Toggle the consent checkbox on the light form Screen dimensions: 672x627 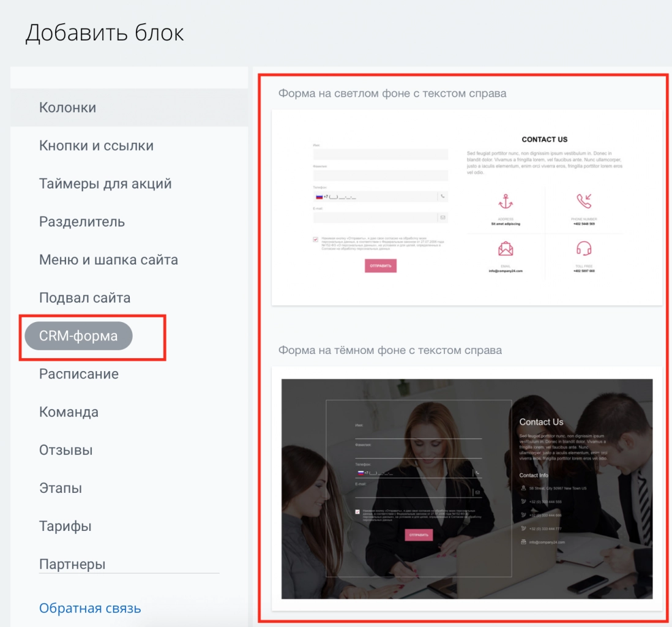click(x=315, y=239)
